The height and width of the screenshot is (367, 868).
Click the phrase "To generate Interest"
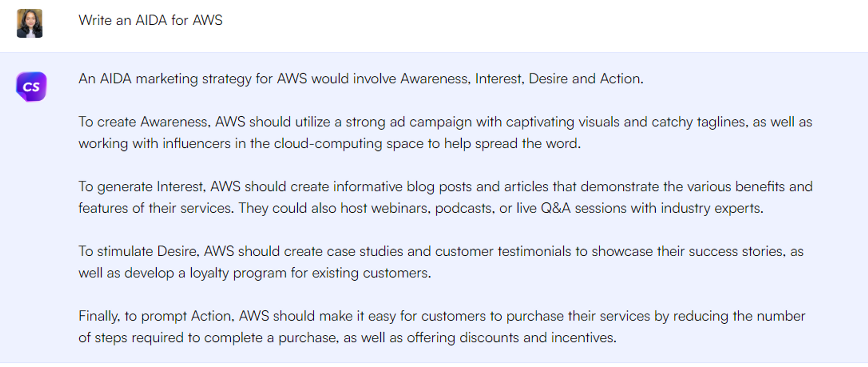tap(141, 187)
